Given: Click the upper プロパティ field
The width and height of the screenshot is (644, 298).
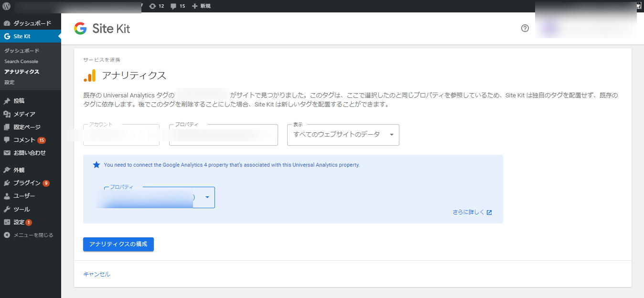Looking at the screenshot, I should click(224, 135).
